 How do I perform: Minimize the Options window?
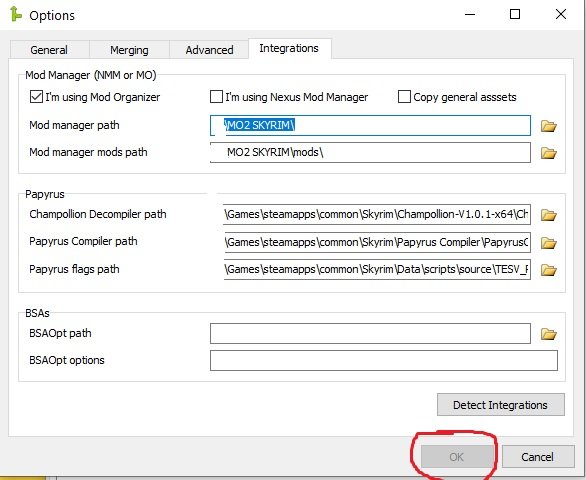click(470, 15)
